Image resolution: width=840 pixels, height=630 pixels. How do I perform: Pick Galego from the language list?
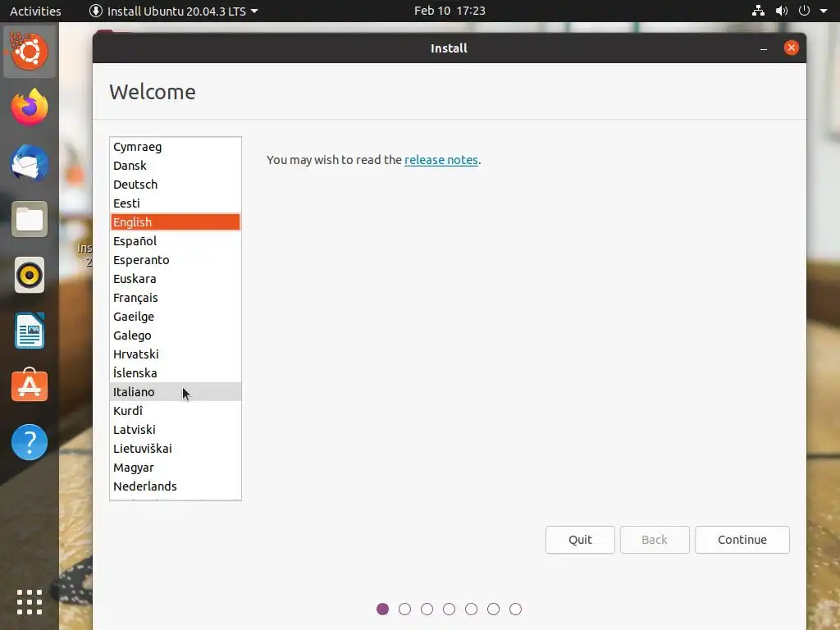pos(176,336)
